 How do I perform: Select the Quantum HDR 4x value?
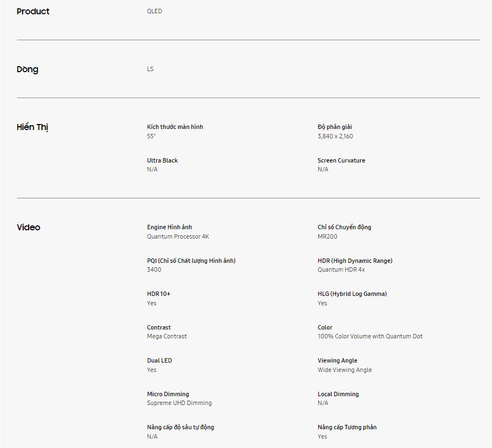pyautogui.click(x=341, y=269)
